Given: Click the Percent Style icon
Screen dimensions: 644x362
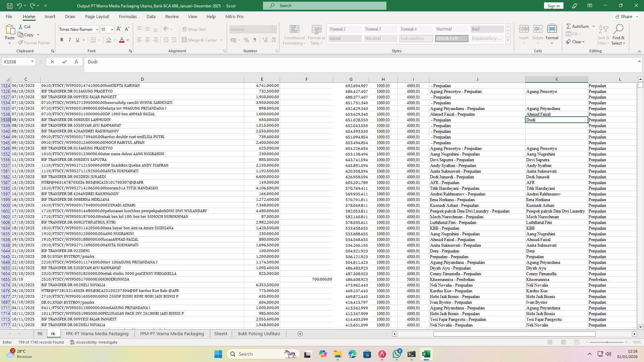Looking at the screenshot, I should pyautogui.click(x=247, y=40).
